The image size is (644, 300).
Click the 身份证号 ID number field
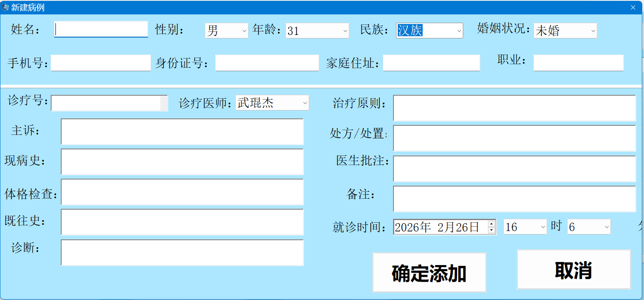pos(267,63)
